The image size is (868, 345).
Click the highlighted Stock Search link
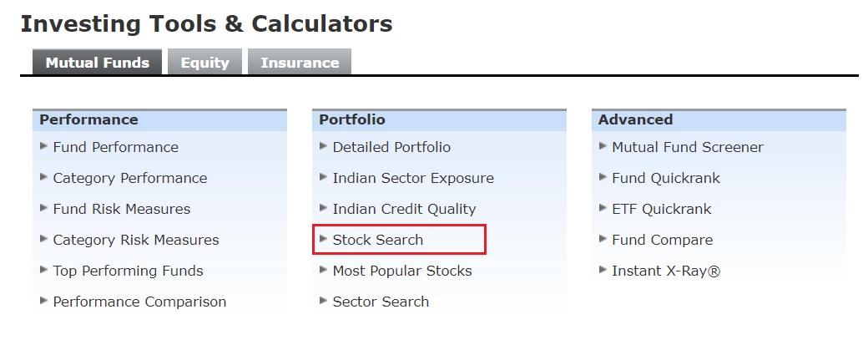377,240
